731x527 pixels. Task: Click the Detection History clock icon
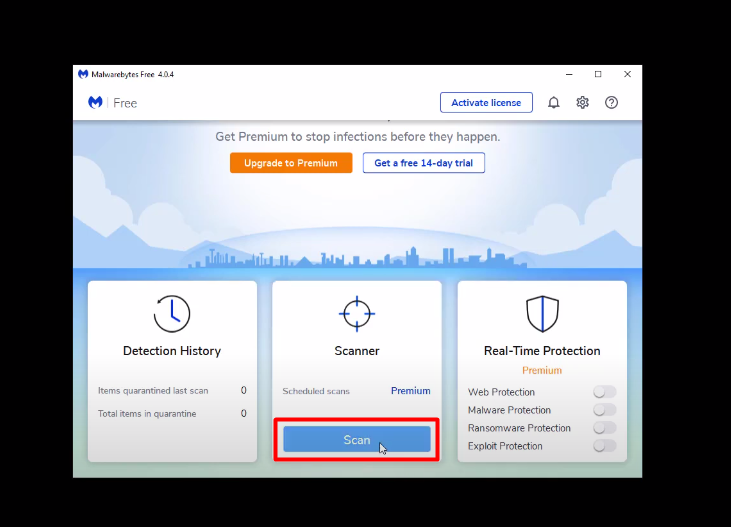pyautogui.click(x=172, y=313)
